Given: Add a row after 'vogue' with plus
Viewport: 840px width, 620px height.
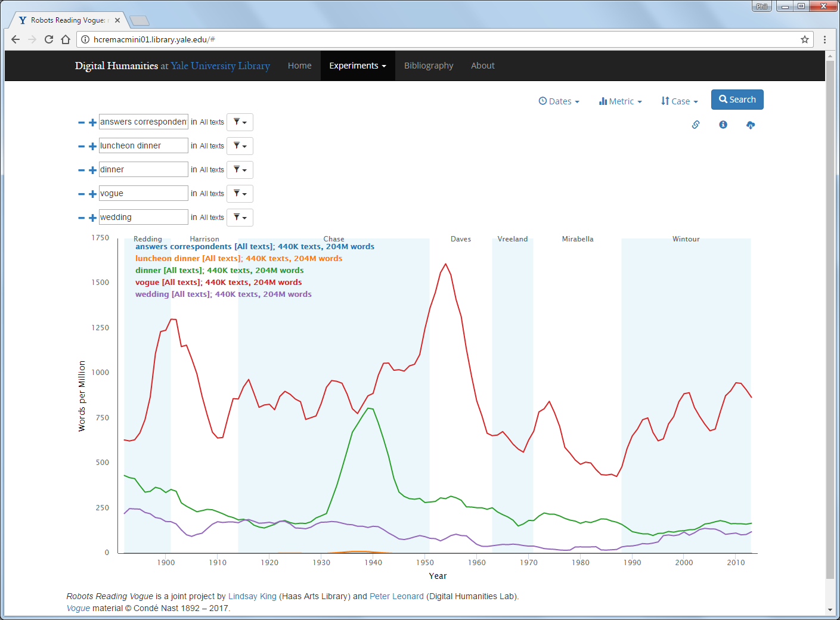Looking at the screenshot, I should tap(92, 194).
